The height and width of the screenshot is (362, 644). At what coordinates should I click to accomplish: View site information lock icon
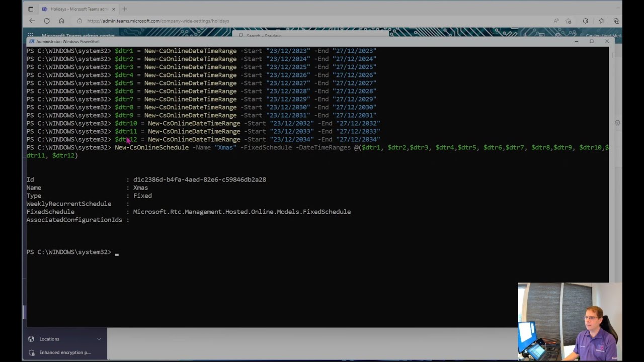coord(79,21)
